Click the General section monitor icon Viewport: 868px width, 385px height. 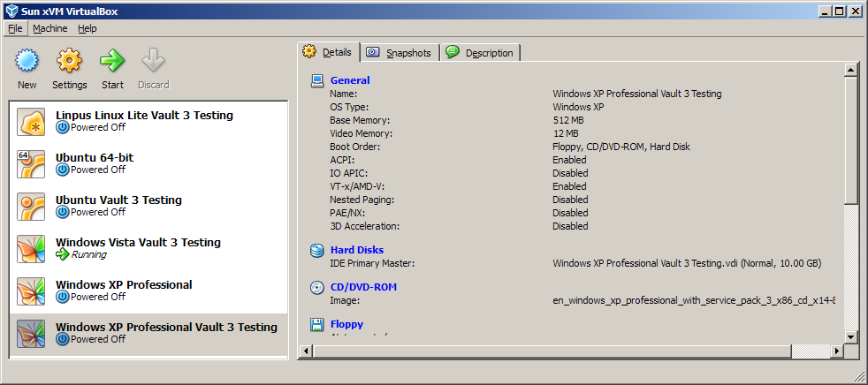point(317,80)
